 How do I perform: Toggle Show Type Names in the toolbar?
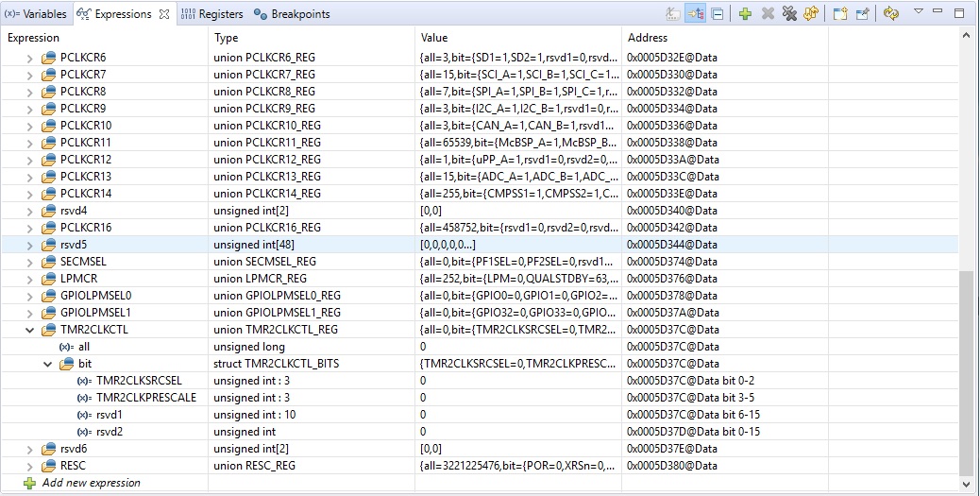click(672, 13)
